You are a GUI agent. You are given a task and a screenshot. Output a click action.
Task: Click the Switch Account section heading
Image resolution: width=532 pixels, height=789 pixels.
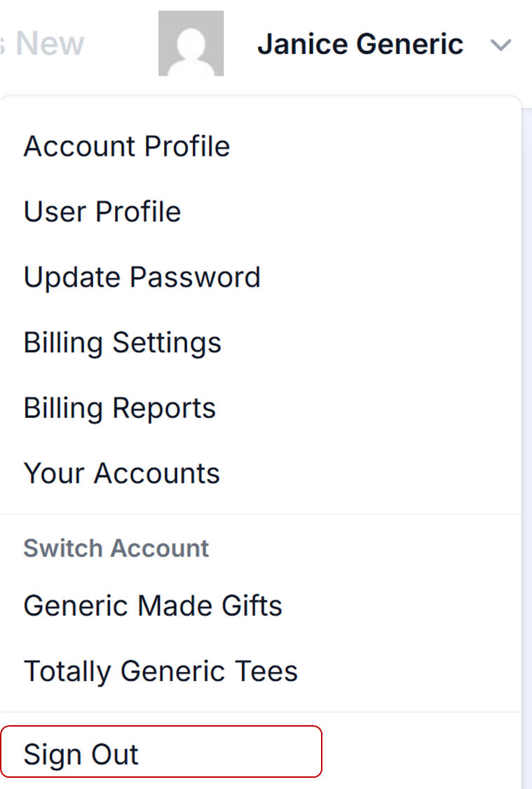pos(116,548)
